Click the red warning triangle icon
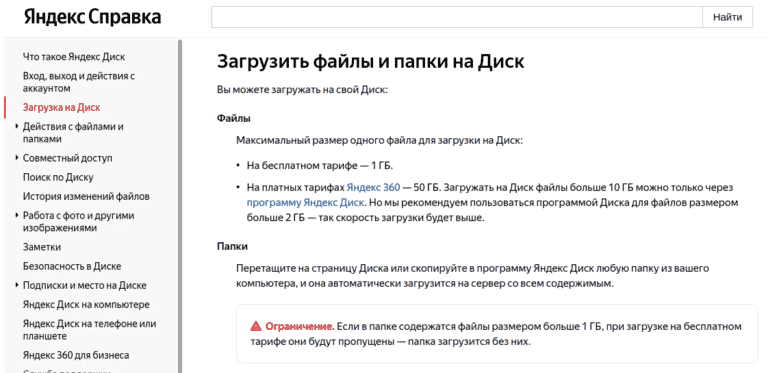Viewport: 768px width, 373px height. coord(256,326)
